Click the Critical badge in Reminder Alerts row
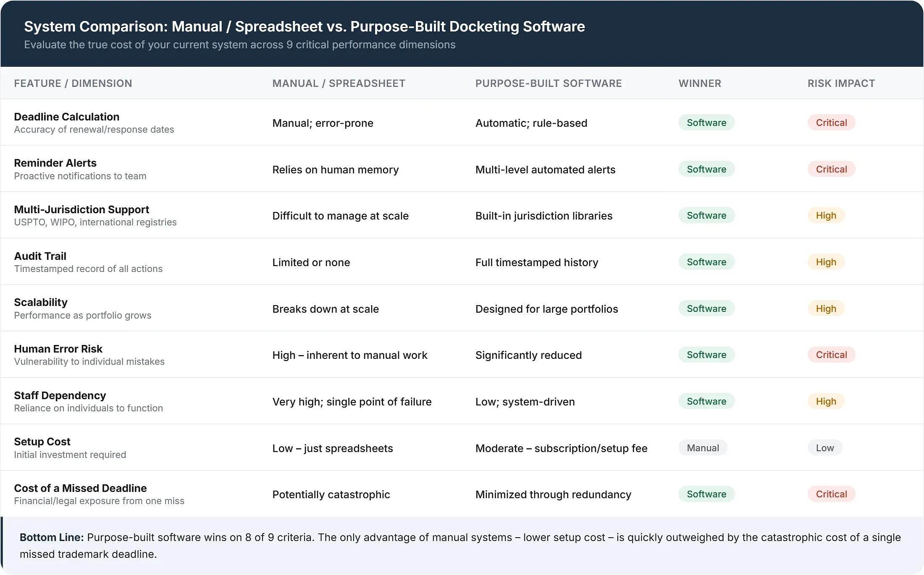This screenshot has height=575, width=924. pyautogui.click(x=831, y=169)
